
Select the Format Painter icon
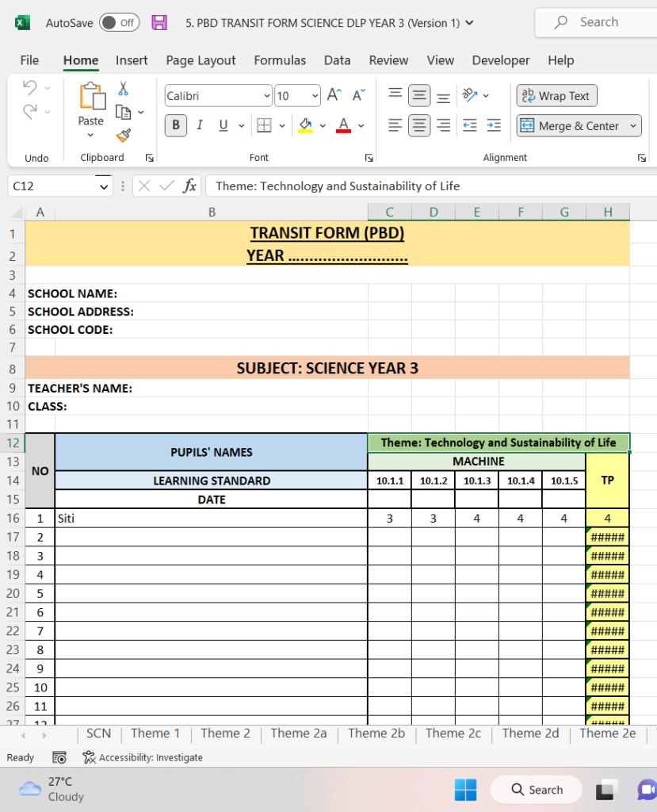tap(124, 136)
